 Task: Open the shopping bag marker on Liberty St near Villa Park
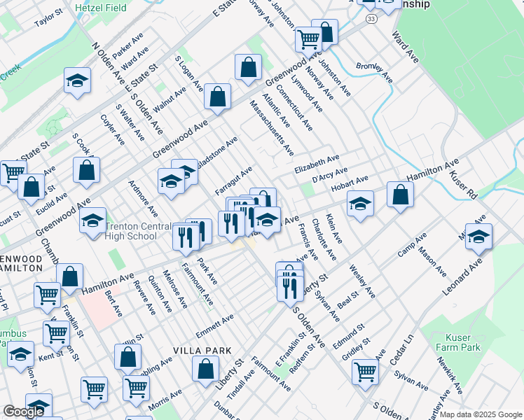[205, 370]
